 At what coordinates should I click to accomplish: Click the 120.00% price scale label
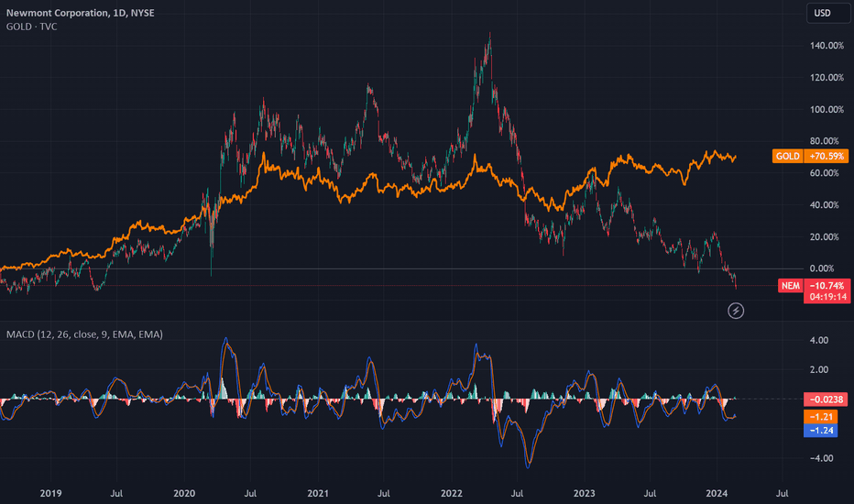click(x=827, y=77)
